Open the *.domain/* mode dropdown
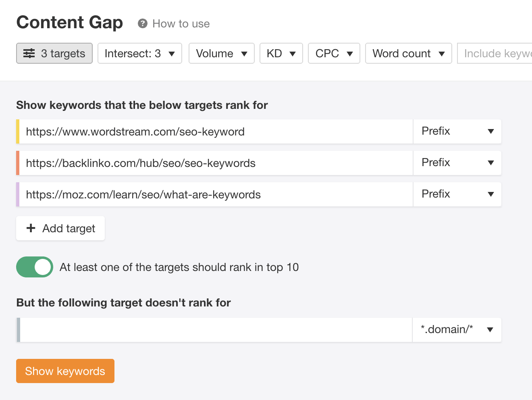This screenshot has height=400, width=532. pyautogui.click(x=457, y=330)
